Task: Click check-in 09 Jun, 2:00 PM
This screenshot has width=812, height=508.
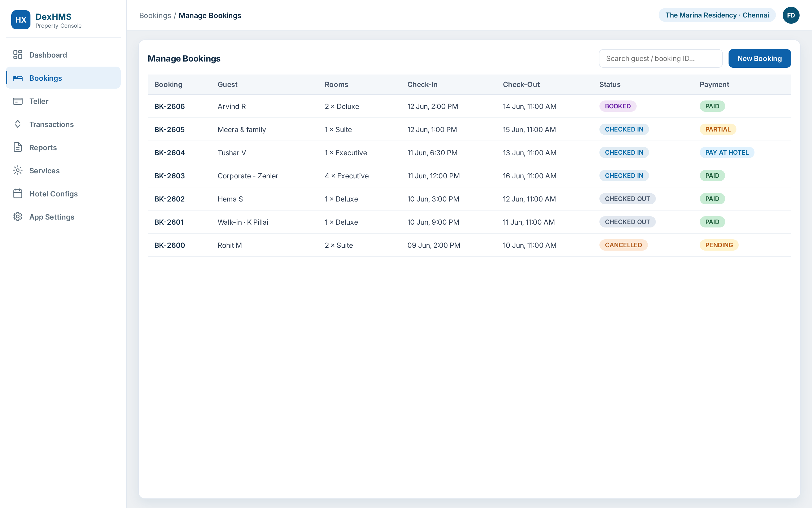Action: pyautogui.click(x=434, y=246)
